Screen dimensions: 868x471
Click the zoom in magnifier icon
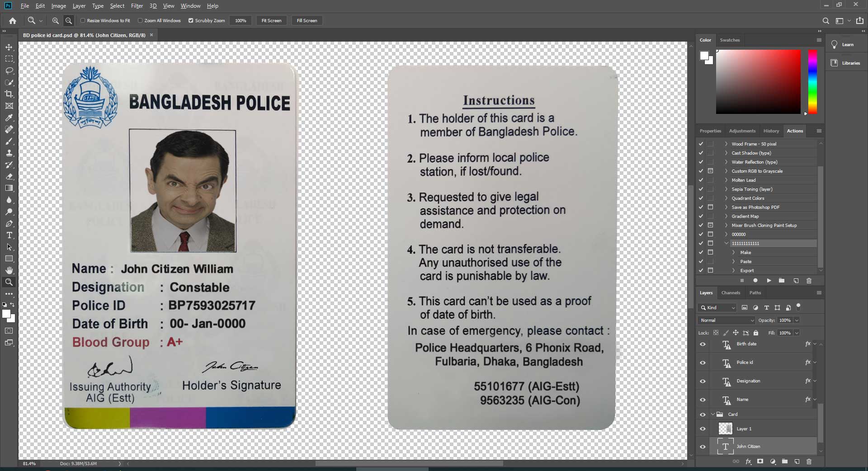[55, 21]
